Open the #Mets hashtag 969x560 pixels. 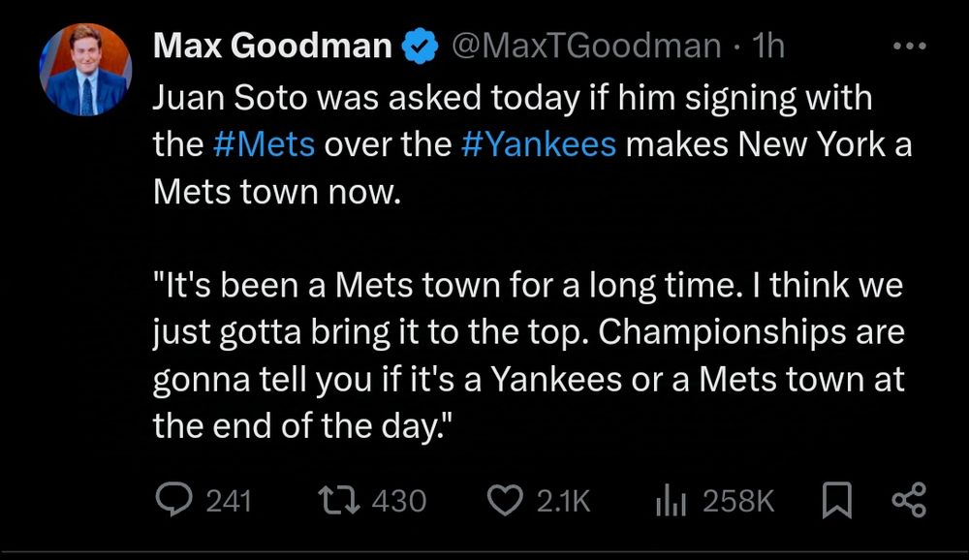(x=263, y=143)
